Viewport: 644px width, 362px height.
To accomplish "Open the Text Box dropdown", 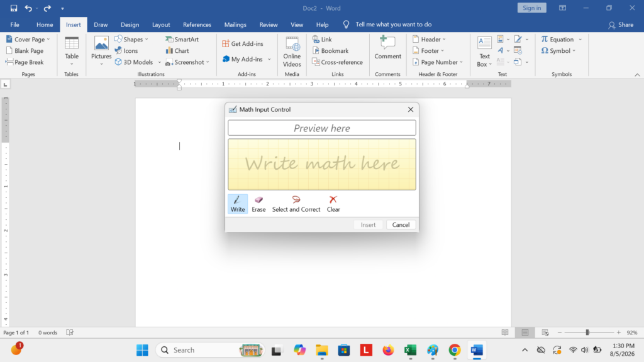I will click(484, 52).
